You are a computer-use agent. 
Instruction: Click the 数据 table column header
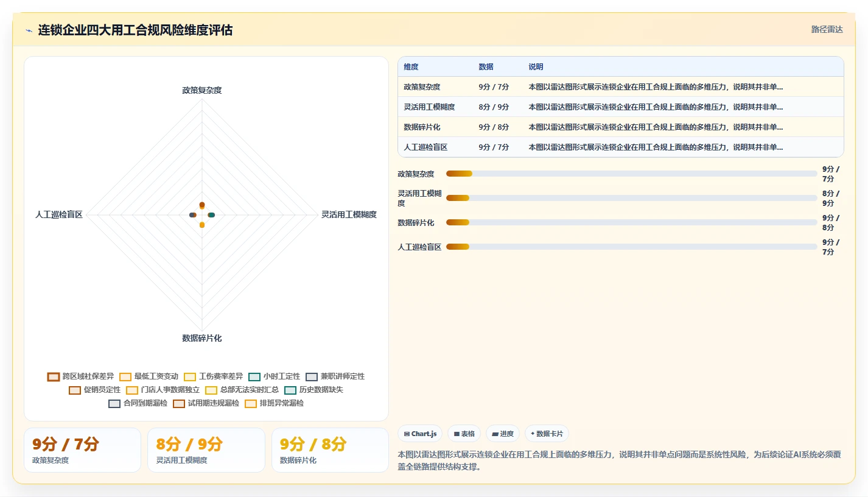[486, 67]
